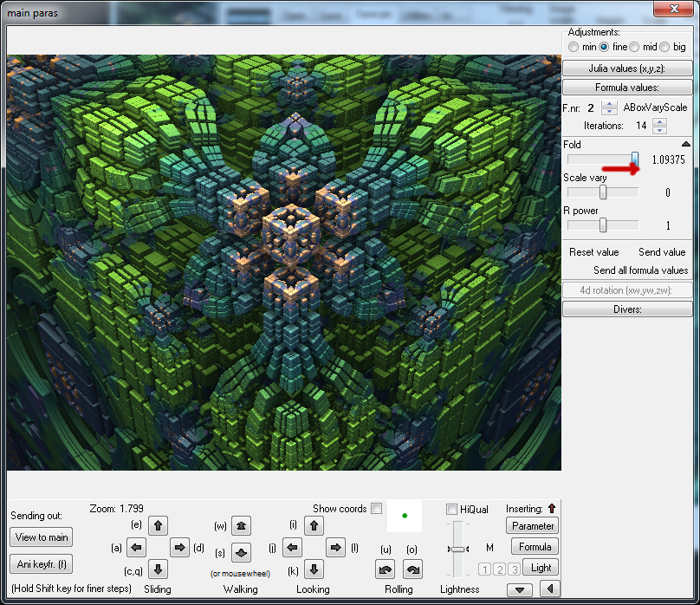Open the downward triangle menu button

click(x=520, y=589)
